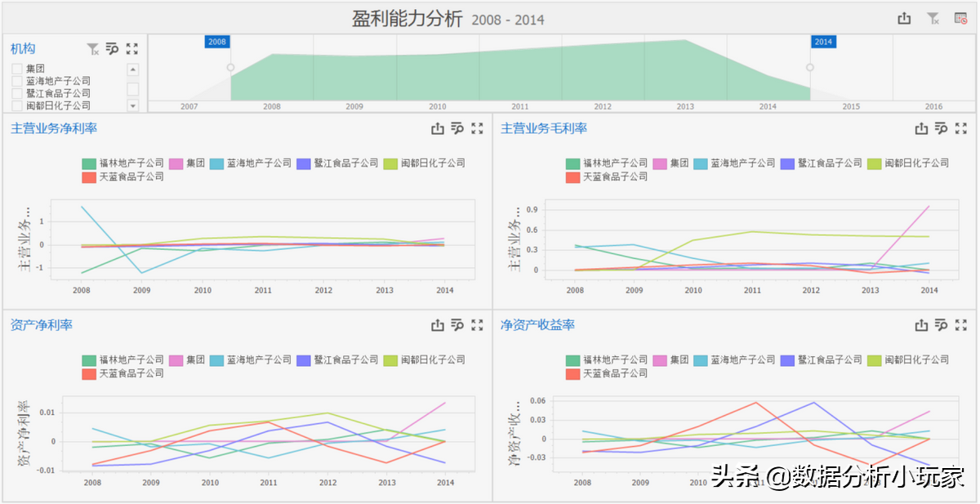The height and width of the screenshot is (504, 980).
Task: Maximize the 主营业务毛利率 chart
Action: pyautogui.click(x=961, y=128)
